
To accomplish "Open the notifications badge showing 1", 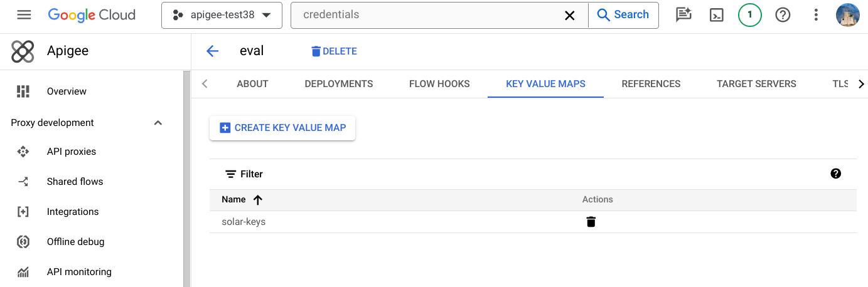I will (x=749, y=15).
